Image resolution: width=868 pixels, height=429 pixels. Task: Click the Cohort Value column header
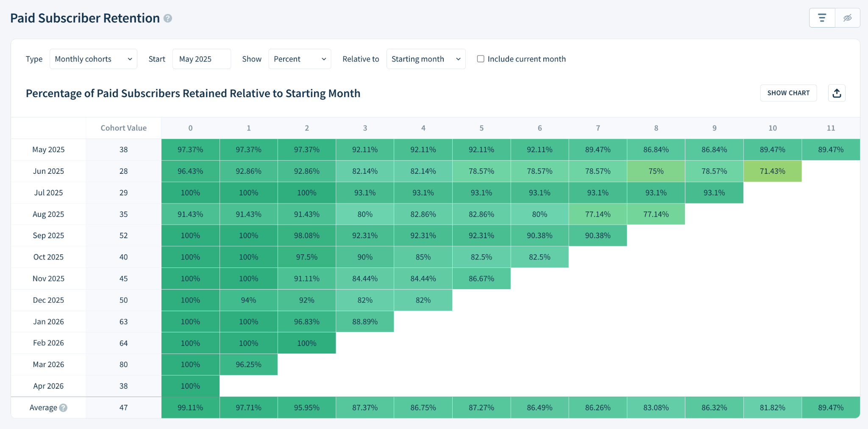point(123,128)
